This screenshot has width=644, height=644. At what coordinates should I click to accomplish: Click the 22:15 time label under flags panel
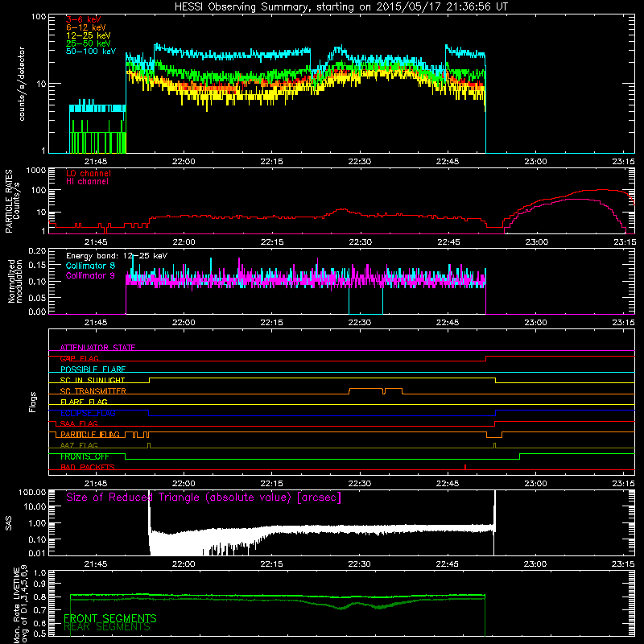click(271, 484)
